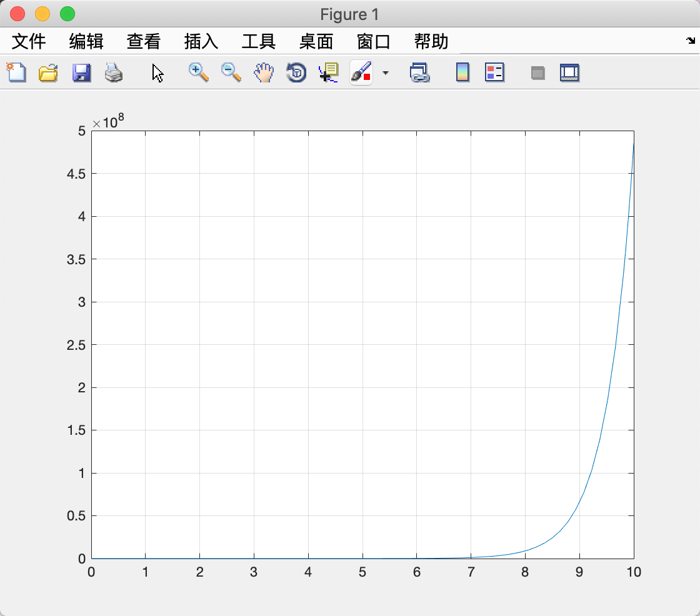Insert a legend using the toolbar icon
Screen dimensions: 700x616
(x=494, y=72)
